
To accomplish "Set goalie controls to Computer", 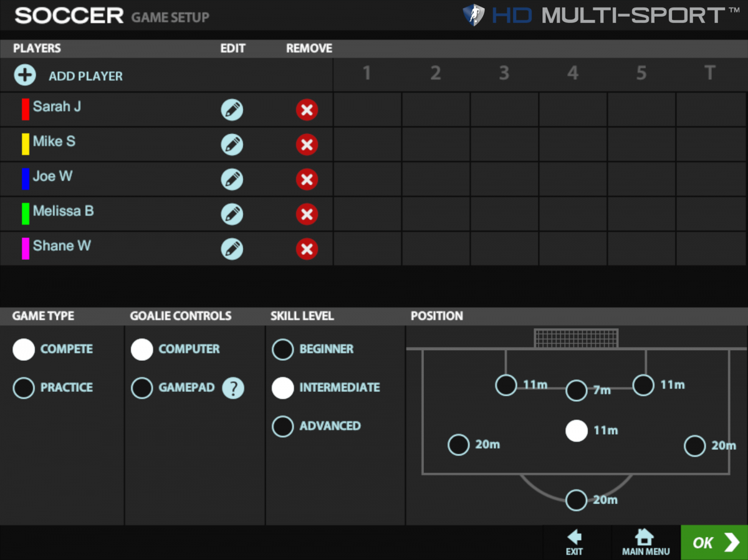I will [x=142, y=349].
